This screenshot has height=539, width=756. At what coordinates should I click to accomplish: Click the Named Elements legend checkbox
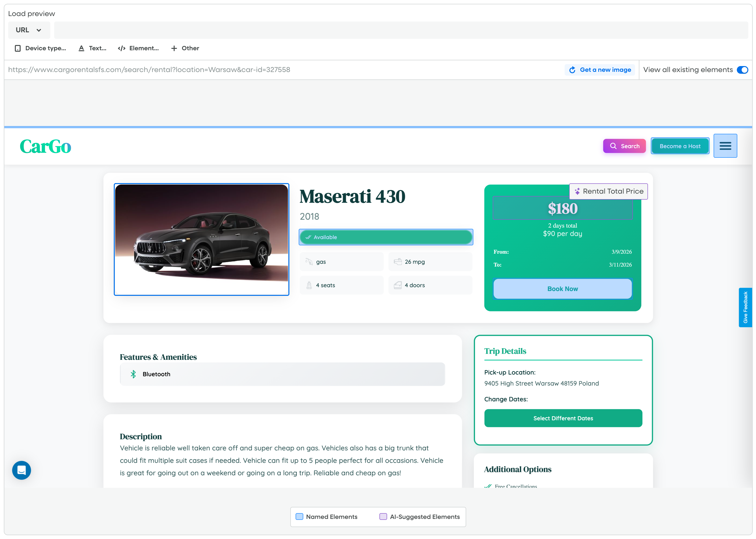click(x=299, y=517)
